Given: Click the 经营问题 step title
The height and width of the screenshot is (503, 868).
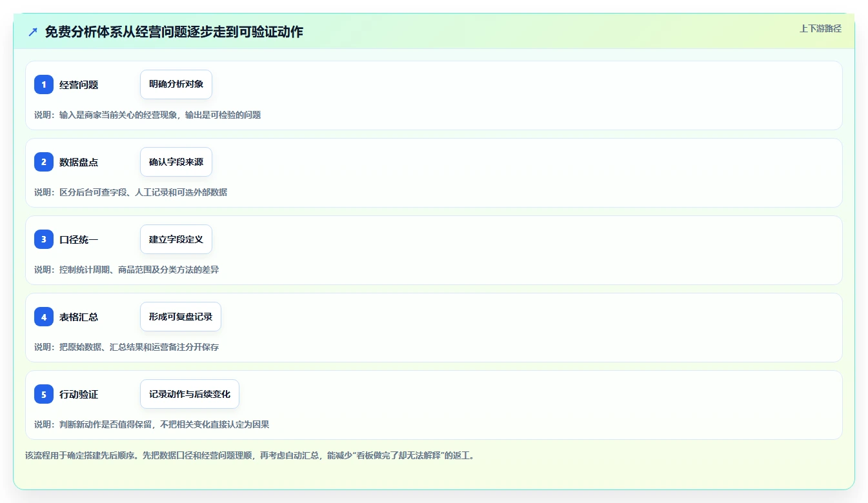Looking at the screenshot, I should coord(79,84).
